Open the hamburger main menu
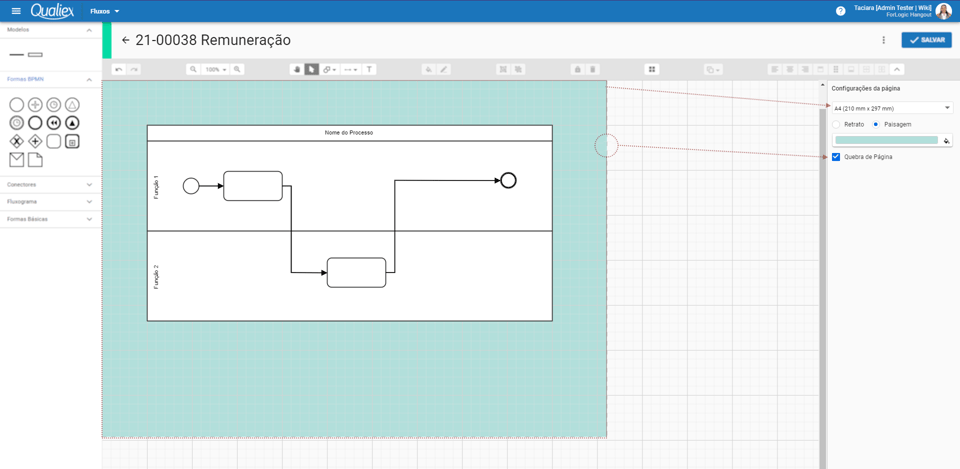This screenshot has height=469, width=960. coord(17,11)
